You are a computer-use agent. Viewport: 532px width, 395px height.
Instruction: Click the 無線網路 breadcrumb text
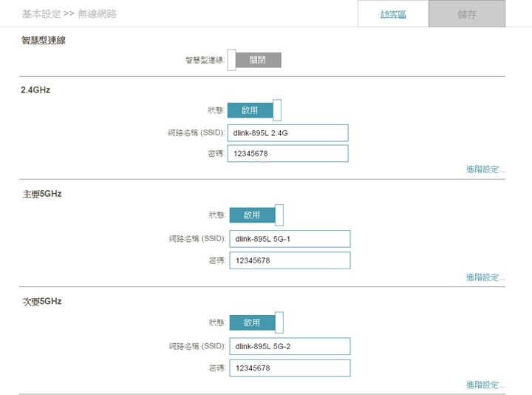[97, 14]
